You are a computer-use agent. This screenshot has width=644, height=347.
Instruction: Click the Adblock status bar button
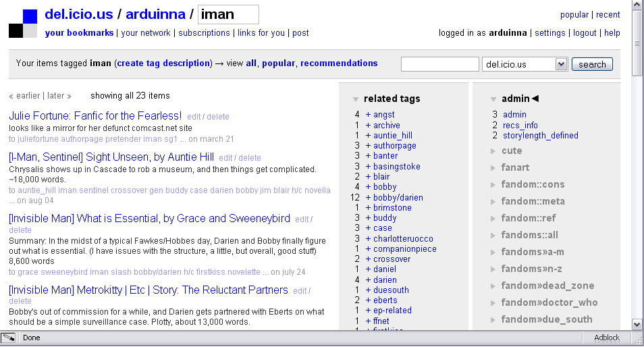[607, 338]
